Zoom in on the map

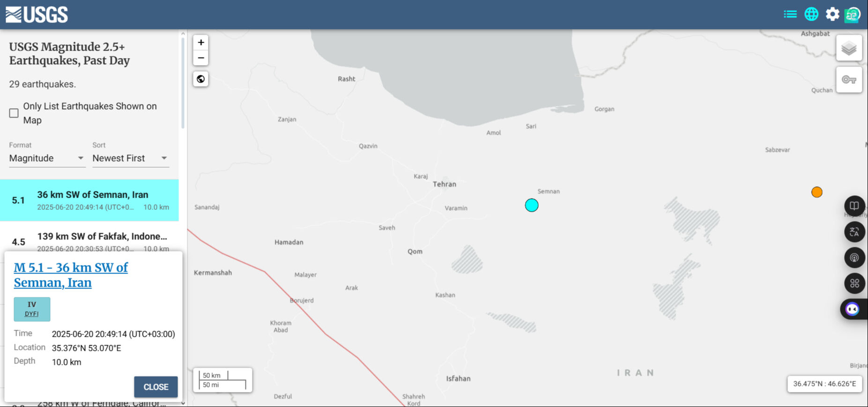(201, 43)
